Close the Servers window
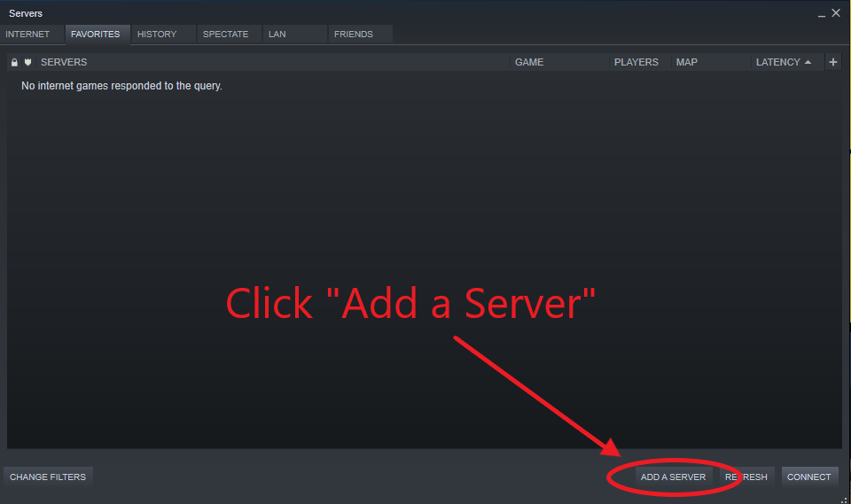The image size is (851, 504). tap(836, 13)
